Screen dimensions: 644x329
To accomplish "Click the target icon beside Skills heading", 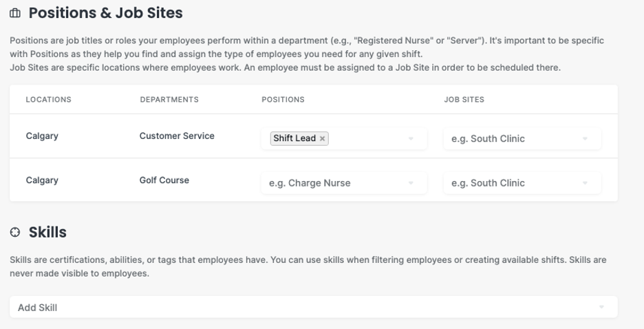I will 15,233.
